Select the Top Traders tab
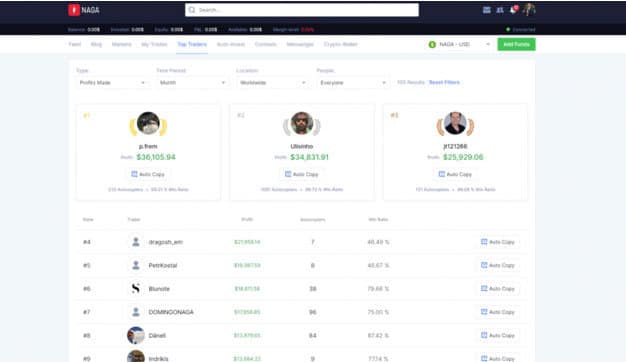 coord(192,44)
